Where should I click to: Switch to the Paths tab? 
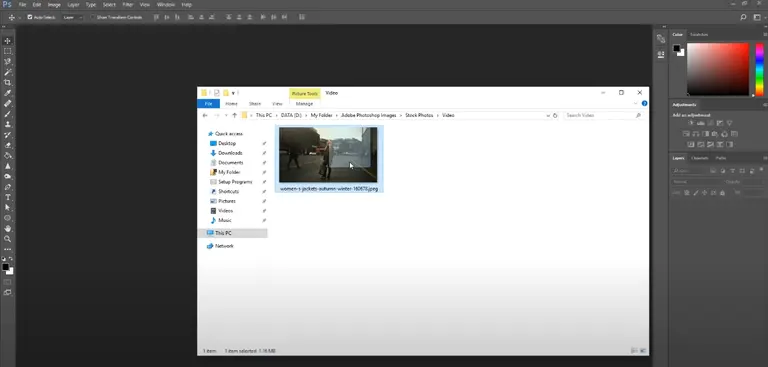tap(720, 158)
